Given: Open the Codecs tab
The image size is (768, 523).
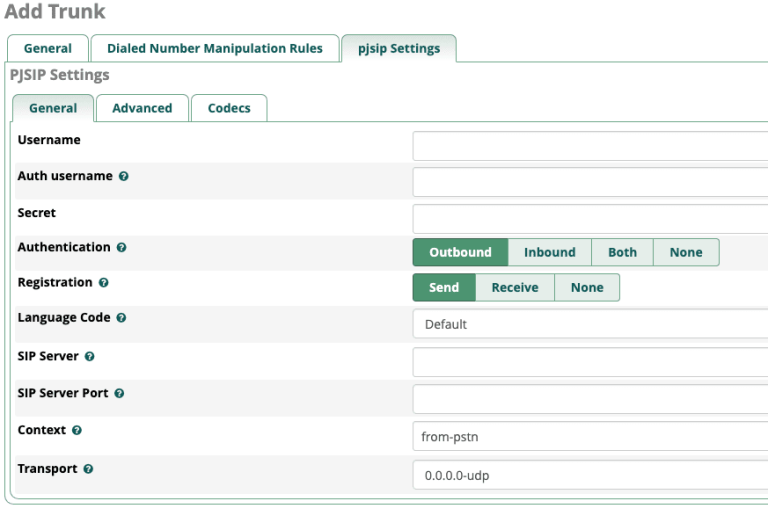Looking at the screenshot, I should [x=229, y=108].
